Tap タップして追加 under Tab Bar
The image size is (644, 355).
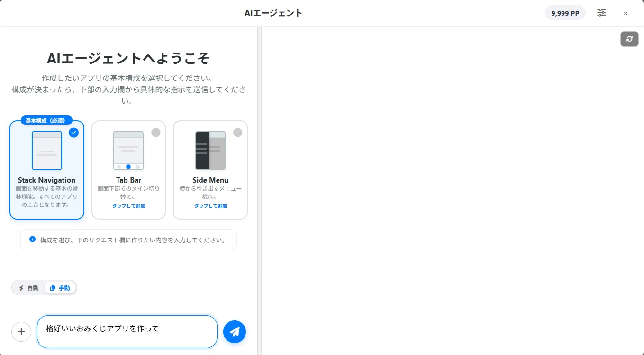[x=128, y=206]
